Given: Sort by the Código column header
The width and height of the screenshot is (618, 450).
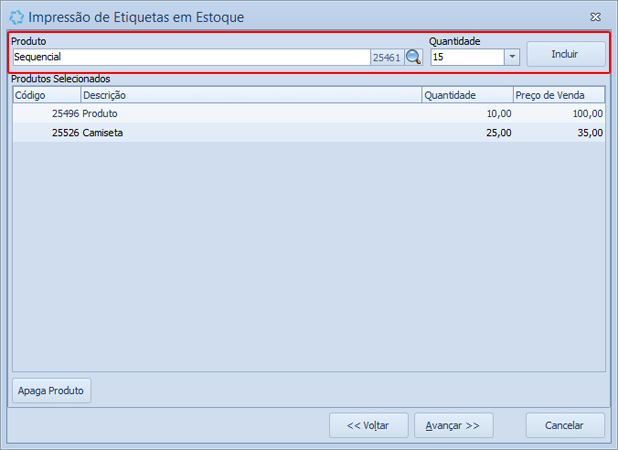Looking at the screenshot, I should point(47,95).
